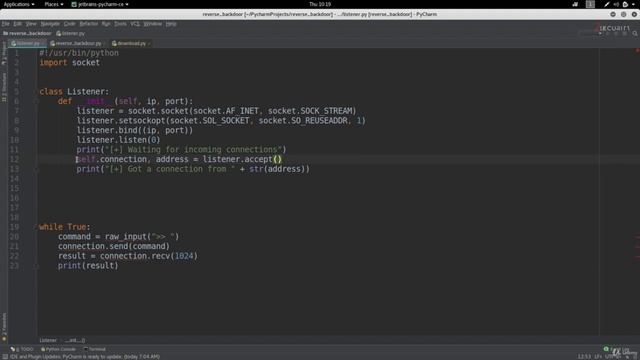
Task: Open the File menu
Action: point(5,24)
